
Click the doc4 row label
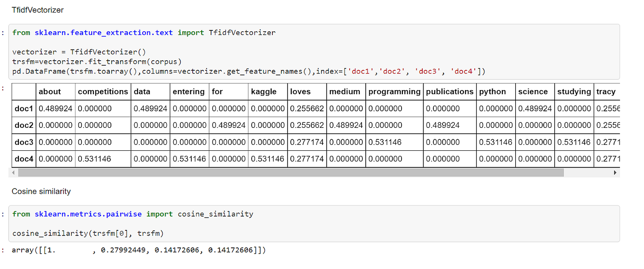coord(23,158)
